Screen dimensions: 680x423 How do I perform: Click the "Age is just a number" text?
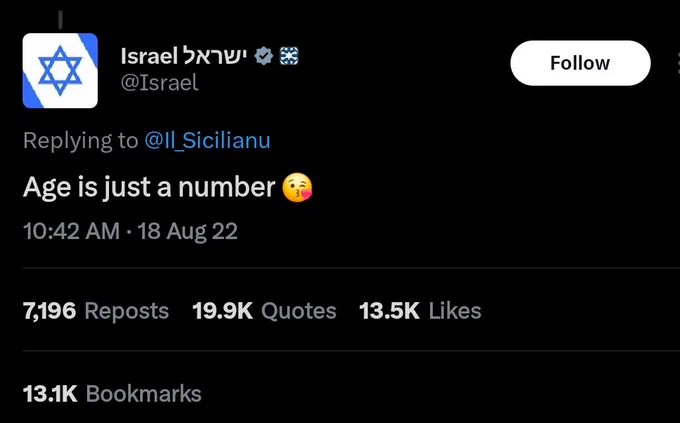(148, 187)
